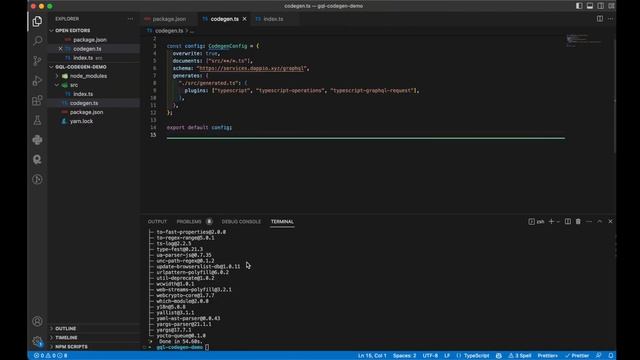This screenshot has width=640, height=360.
Task: Switch to the Debug Console tab
Action: tap(241, 221)
